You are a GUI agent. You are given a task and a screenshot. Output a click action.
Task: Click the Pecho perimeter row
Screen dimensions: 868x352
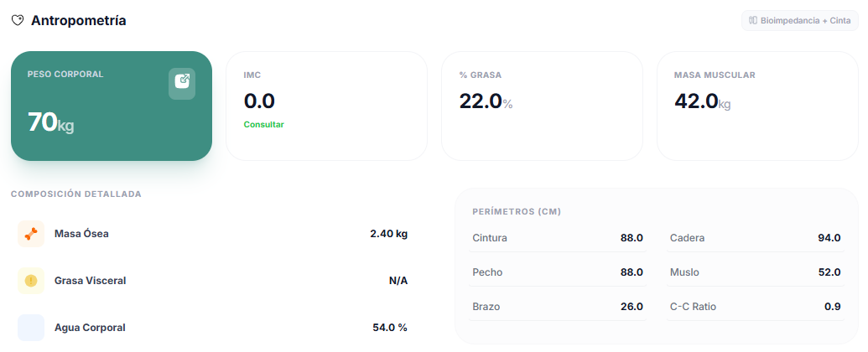tap(558, 272)
